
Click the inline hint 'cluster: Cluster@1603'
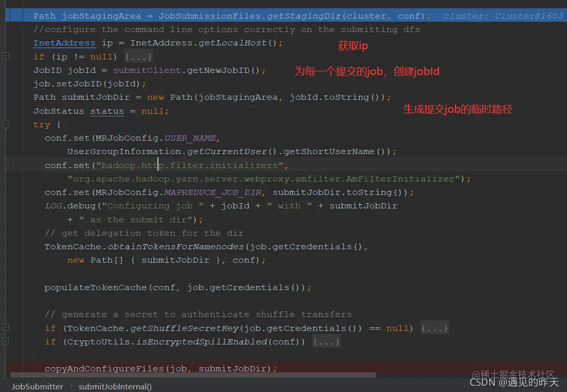pos(503,16)
